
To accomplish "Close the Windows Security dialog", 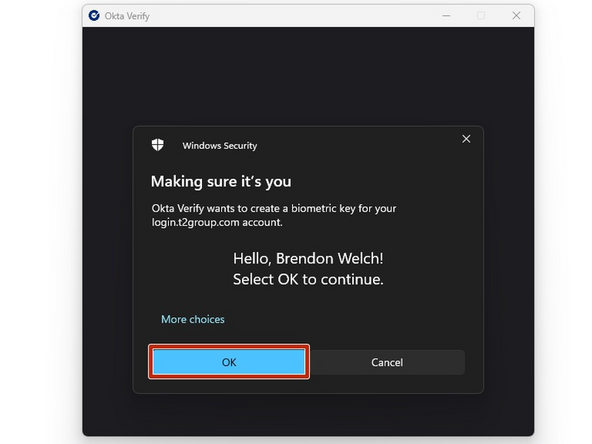I will (466, 139).
